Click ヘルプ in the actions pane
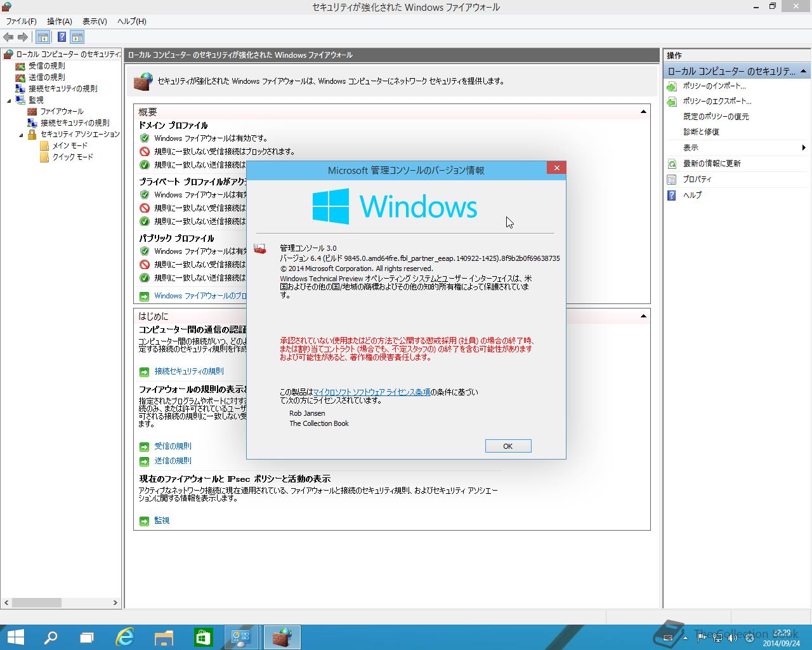This screenshot has height=650, width=812. (x=692, y=196)
